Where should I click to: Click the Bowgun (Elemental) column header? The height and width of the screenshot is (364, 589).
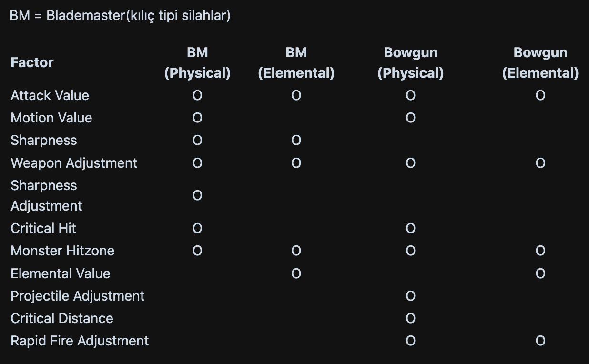pyautogui.click(x=540, y=62)
